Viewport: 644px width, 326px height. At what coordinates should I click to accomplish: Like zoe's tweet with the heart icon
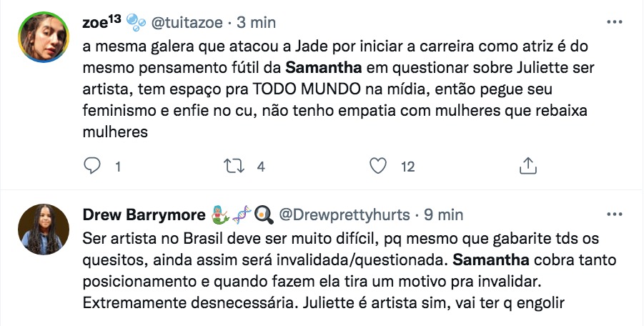(377, 166)
